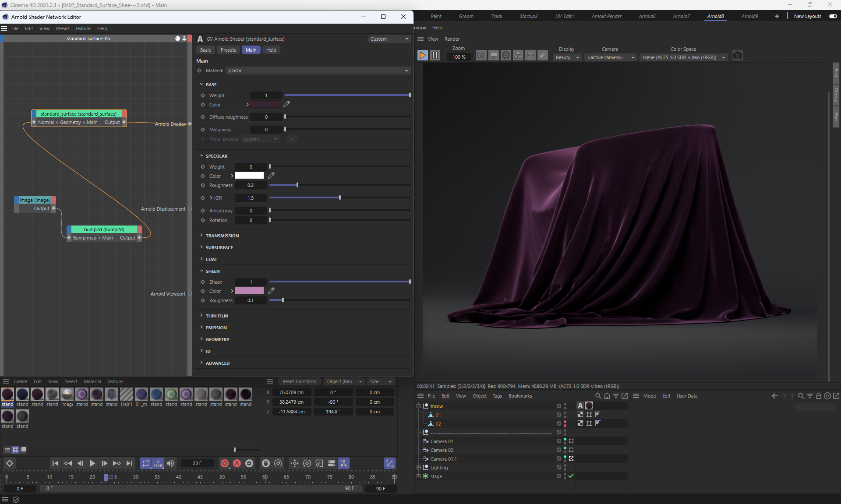Jump to the end of the animation
This screenshot has height=504, width=841.
pos(129,463)
